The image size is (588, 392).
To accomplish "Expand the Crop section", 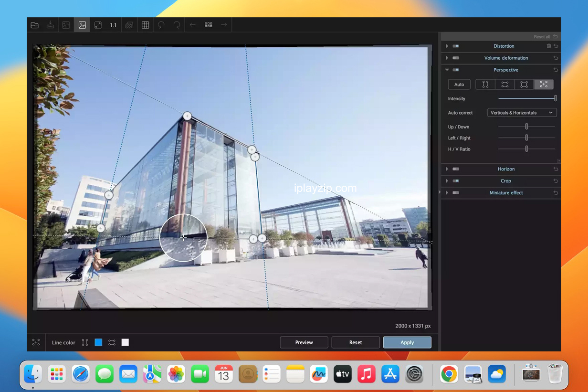I will [x=447, y=181].
